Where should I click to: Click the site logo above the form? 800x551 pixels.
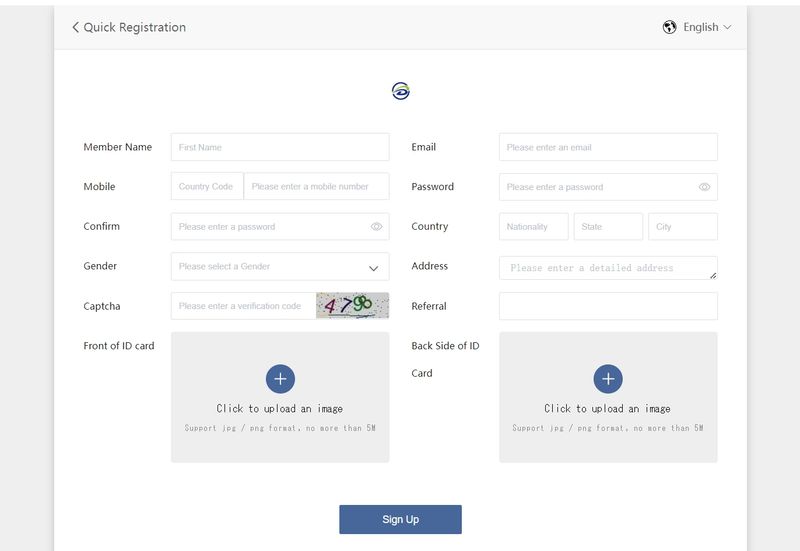(x=401, y=91)
